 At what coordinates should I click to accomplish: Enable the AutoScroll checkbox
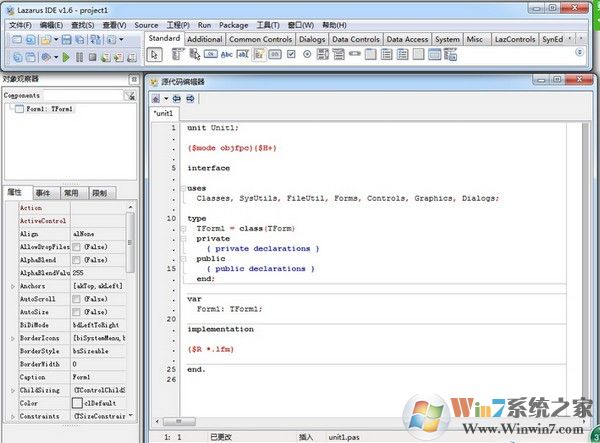click(76, 298)
